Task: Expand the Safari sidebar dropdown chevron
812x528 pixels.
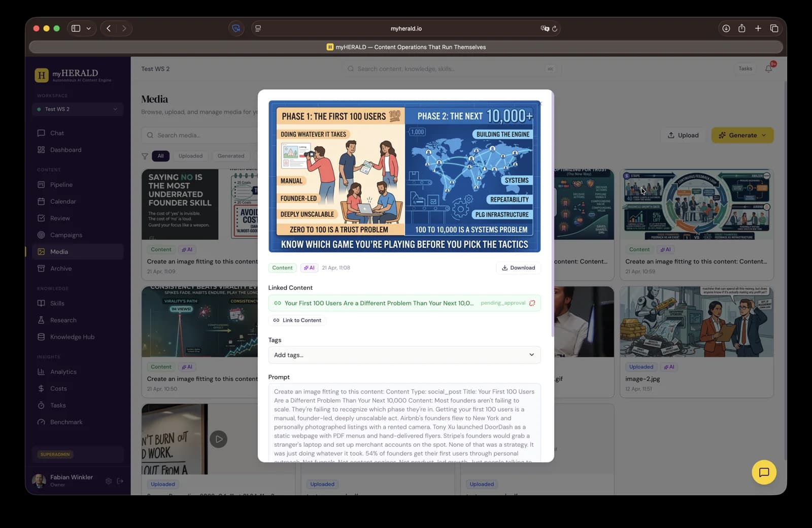Action: (x=88, y=28)
